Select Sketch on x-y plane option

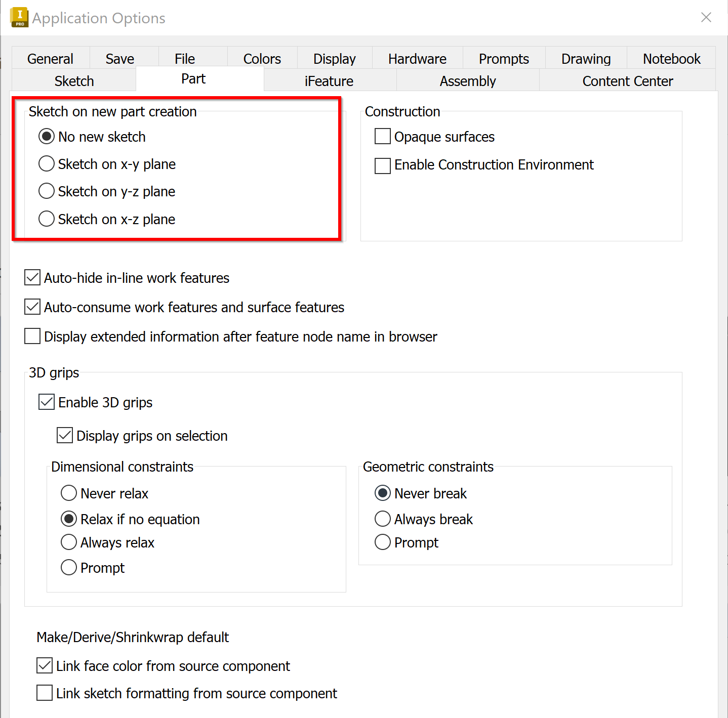46,163
